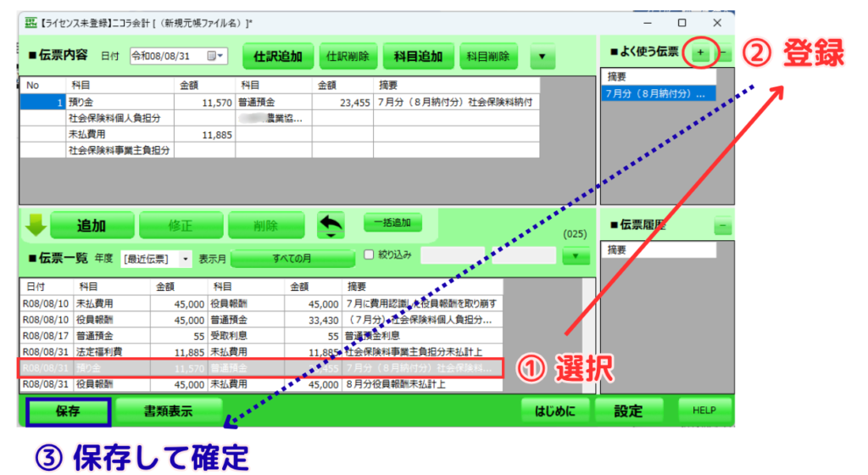
Task: Click the はじめに button
Action: tap(554, 411)
